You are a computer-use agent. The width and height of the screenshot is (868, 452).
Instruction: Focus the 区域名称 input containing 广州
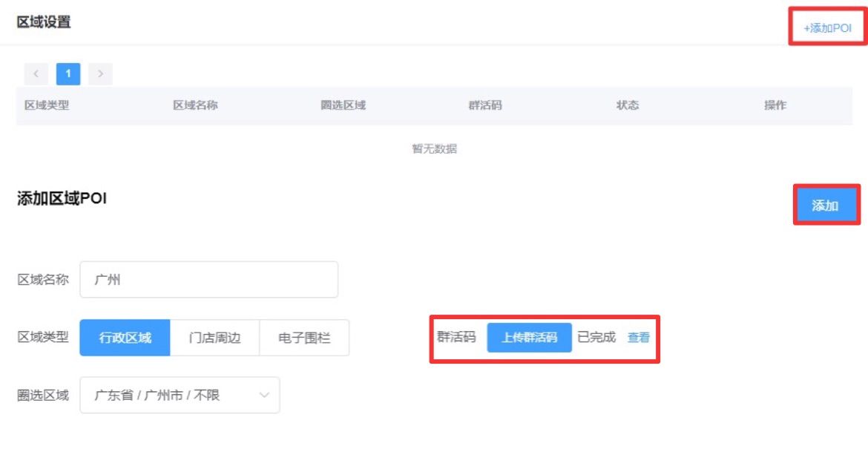(x=208, y=280)
